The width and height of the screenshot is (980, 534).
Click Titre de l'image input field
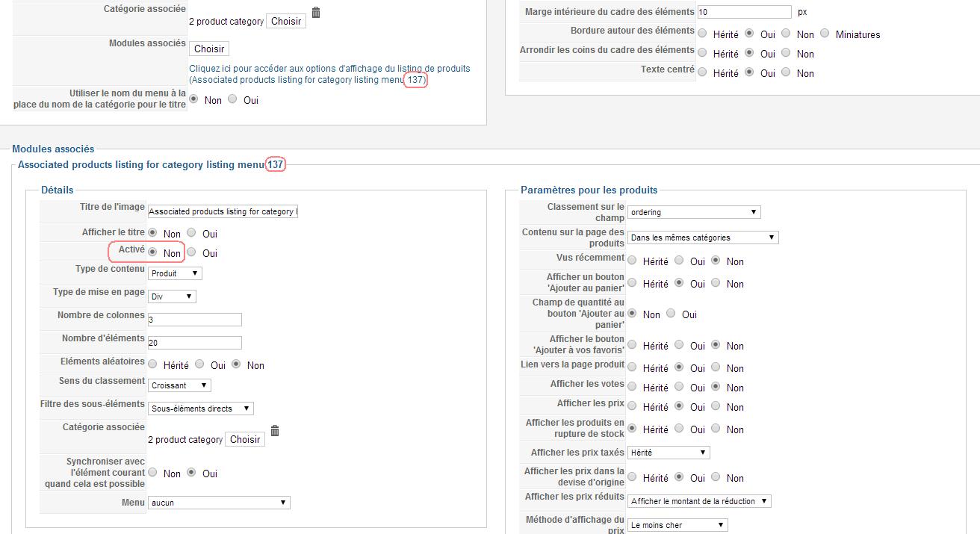tap(223, 211)
